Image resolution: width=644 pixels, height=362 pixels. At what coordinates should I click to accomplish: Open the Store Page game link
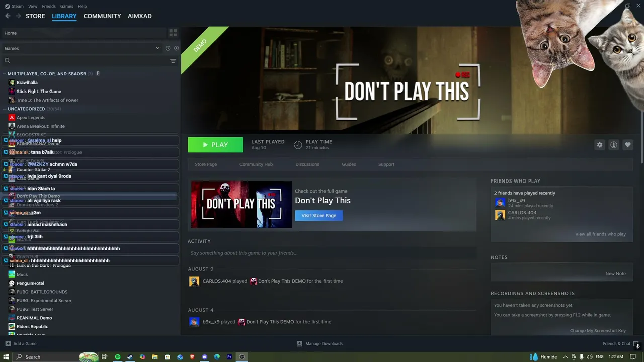click(206, 164)
